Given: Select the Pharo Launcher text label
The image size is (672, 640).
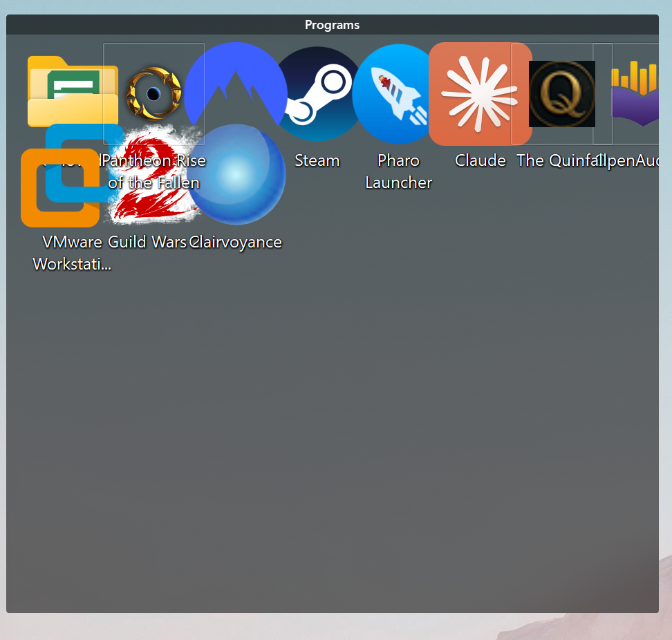Looking at the screenshot, I should coord(399,171).
